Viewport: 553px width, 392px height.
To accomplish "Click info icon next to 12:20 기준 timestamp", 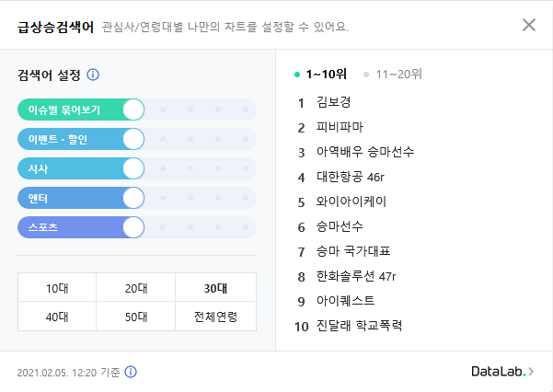I will [x=131, y=372].
